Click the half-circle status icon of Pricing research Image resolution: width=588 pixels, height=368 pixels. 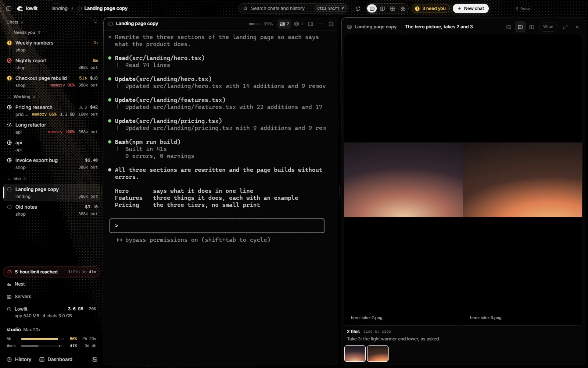point(10,107)
